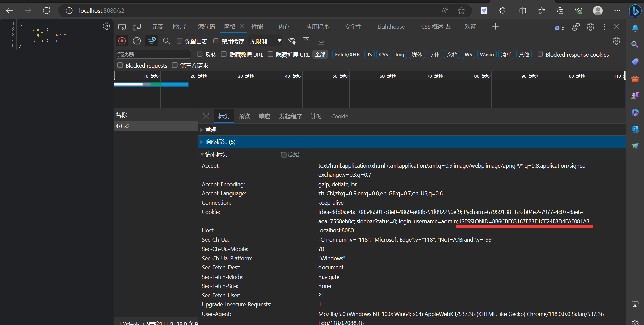Expand the 常规 section

(211, 130)
